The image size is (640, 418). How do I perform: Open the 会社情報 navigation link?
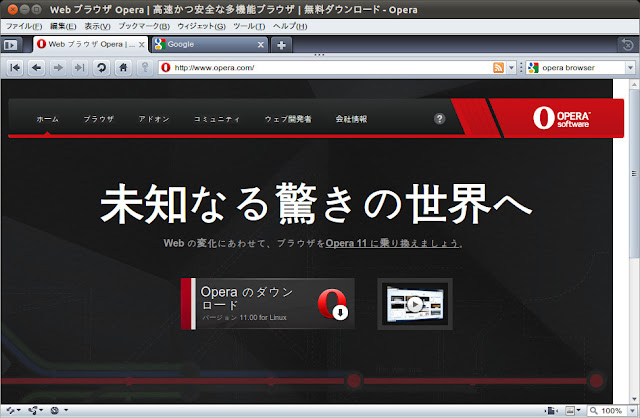click(x=351, y=119)
